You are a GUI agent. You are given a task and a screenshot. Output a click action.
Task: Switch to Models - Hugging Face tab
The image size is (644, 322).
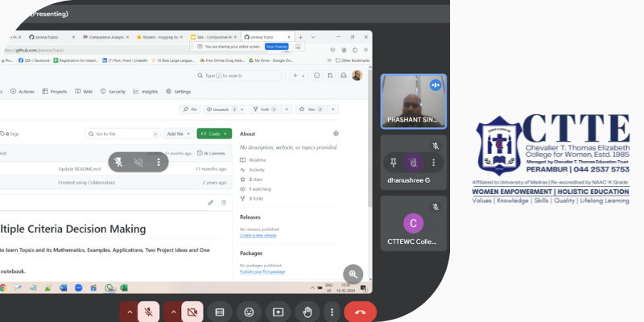(x=160, y=37)
